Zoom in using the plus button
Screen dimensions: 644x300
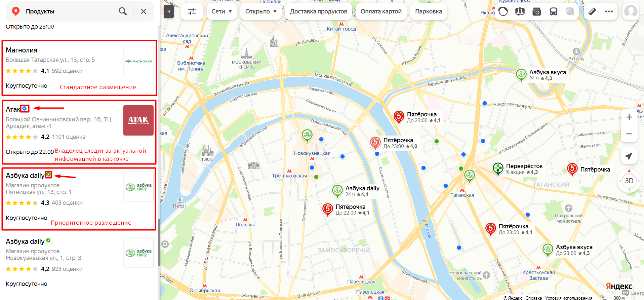coord(629,117)
